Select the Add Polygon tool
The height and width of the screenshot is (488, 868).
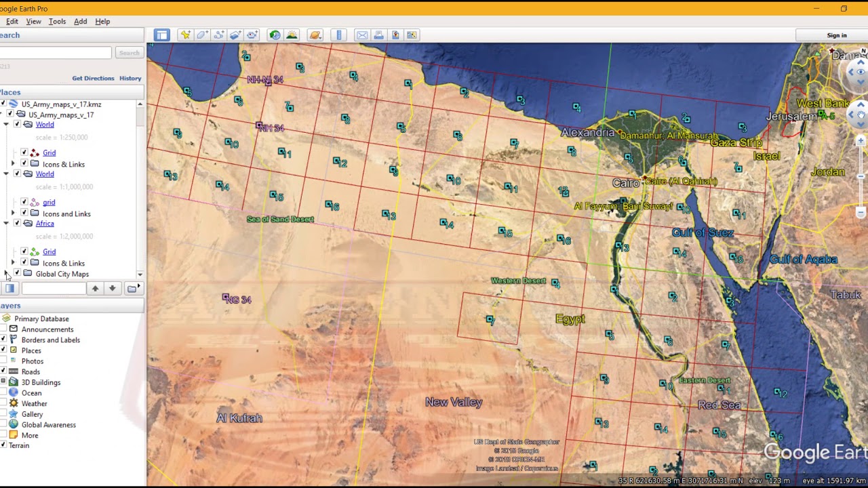point(202,35)
